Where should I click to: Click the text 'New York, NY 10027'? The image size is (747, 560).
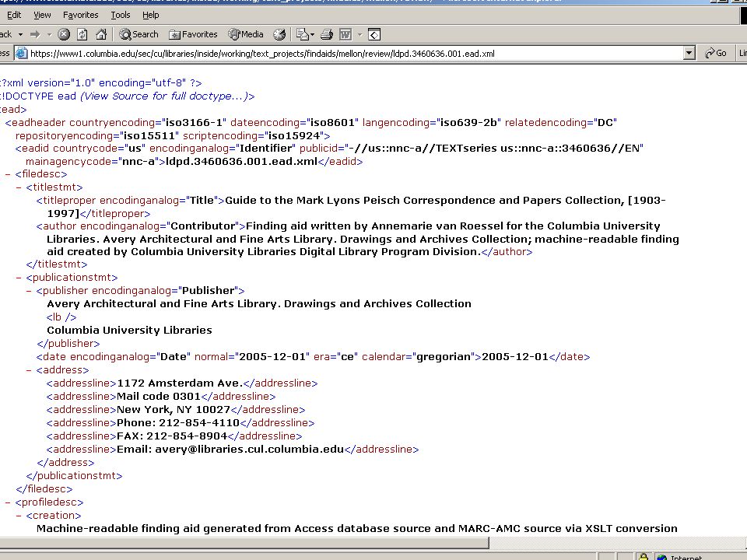click(174, 410)
